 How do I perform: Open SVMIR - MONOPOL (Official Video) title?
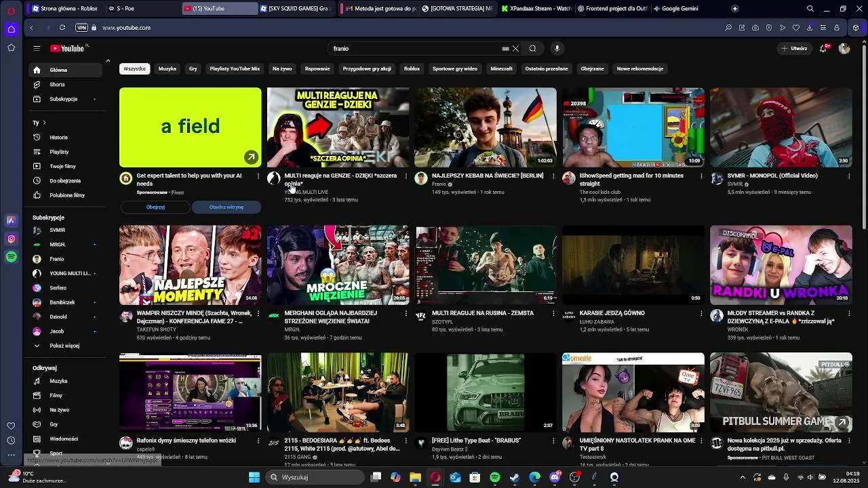tap(772, 176)
